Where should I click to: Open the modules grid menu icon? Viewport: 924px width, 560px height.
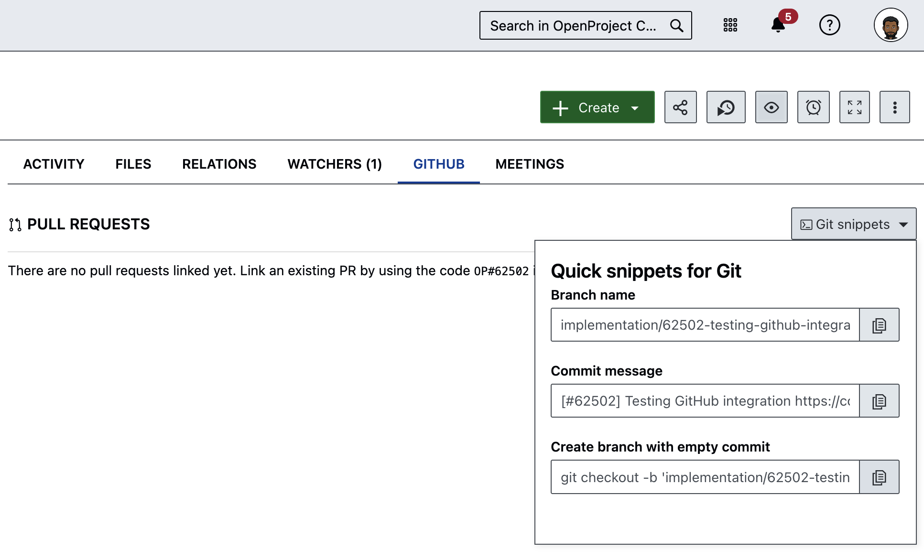(x=730, y=25)
